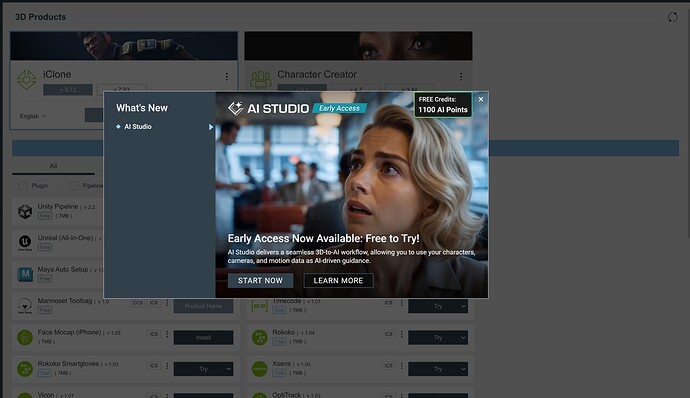Click the Xsens plugin name text

tap(282, 364)
